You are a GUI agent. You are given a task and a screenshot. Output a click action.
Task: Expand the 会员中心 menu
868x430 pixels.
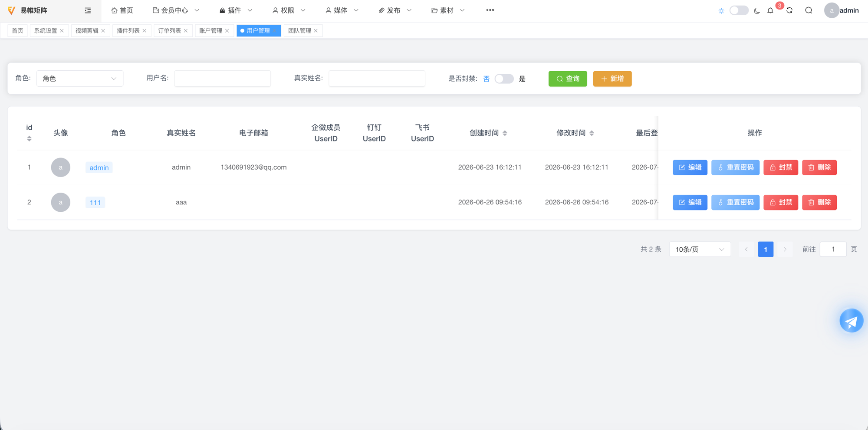click(176, 10)
